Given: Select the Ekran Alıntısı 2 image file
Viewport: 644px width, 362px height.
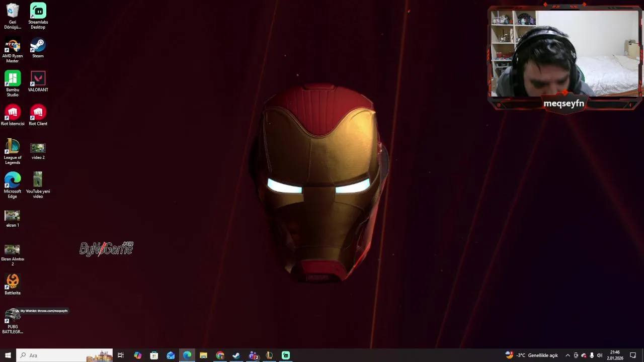Looking at the screenshot, I should click(x=13, y=255).
